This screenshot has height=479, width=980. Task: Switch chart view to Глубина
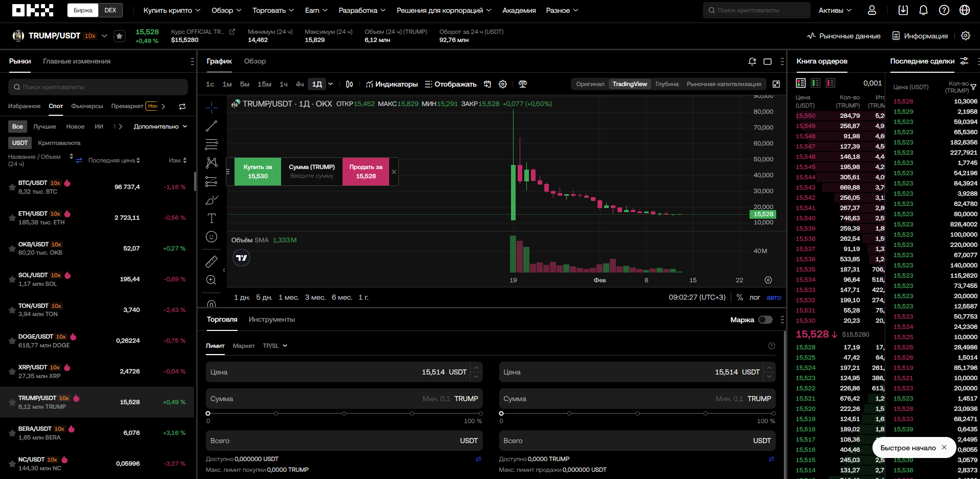pos(667,84)
